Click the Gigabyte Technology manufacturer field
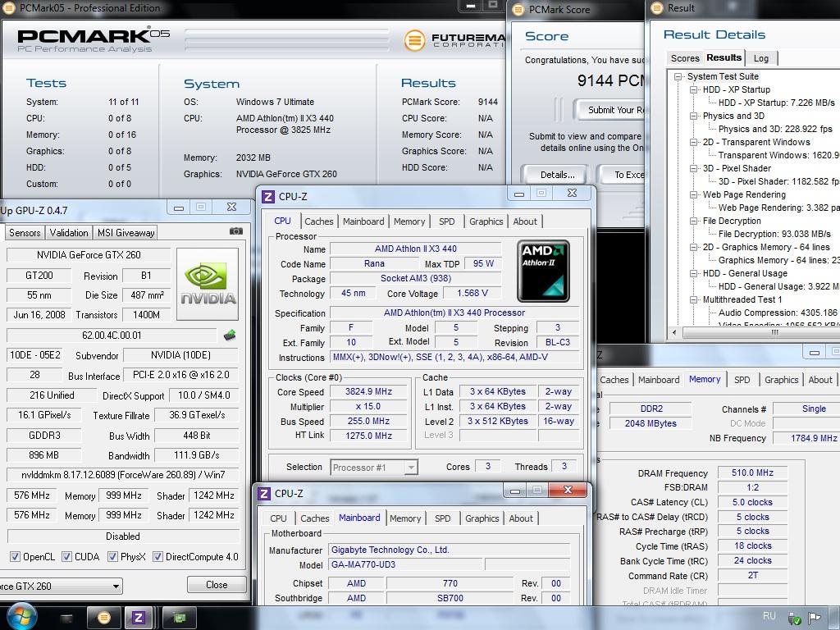 (449, 550)
